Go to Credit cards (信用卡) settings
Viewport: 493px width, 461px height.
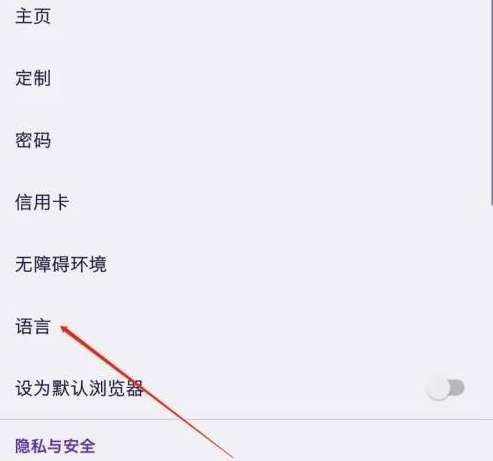click(245, 202)
